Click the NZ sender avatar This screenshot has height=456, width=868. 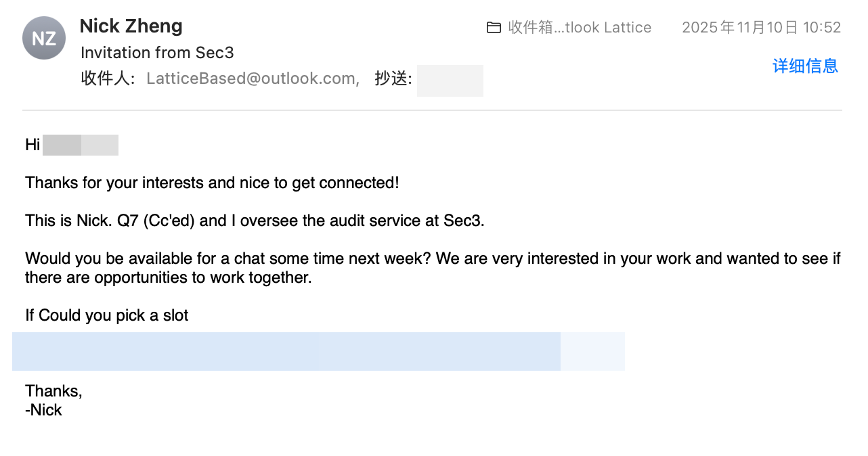coord(44,38)
